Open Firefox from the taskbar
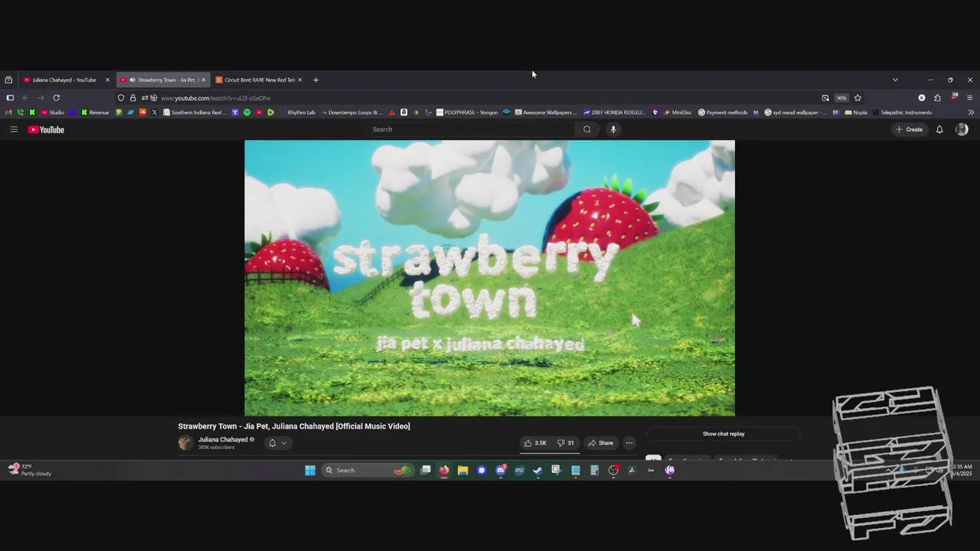The image size is (980, 551). tap(444, 470)
